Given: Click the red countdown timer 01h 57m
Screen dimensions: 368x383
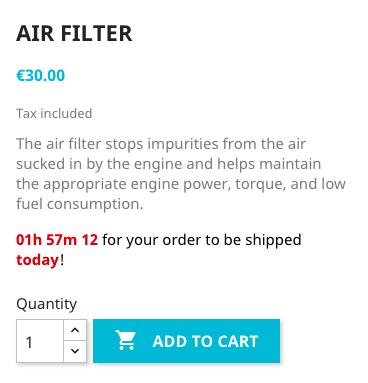Looking at the screenshot, I should [x=46, y=240].
